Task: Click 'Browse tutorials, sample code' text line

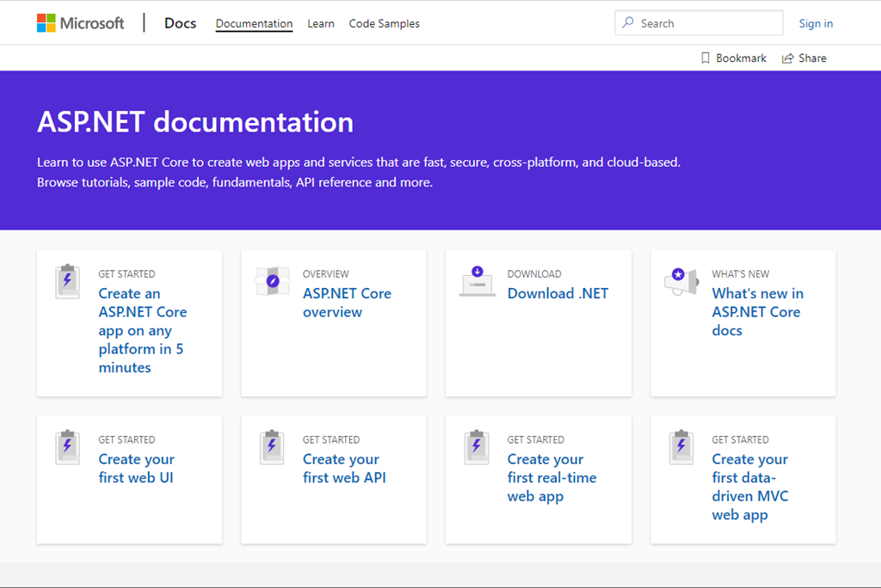Action: (x=235, y=182)
